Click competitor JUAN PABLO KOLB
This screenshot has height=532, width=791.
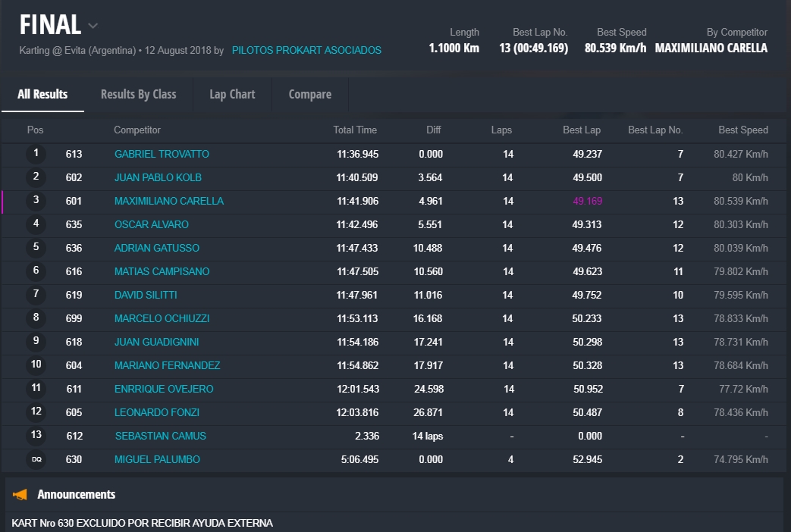(158, 177)
